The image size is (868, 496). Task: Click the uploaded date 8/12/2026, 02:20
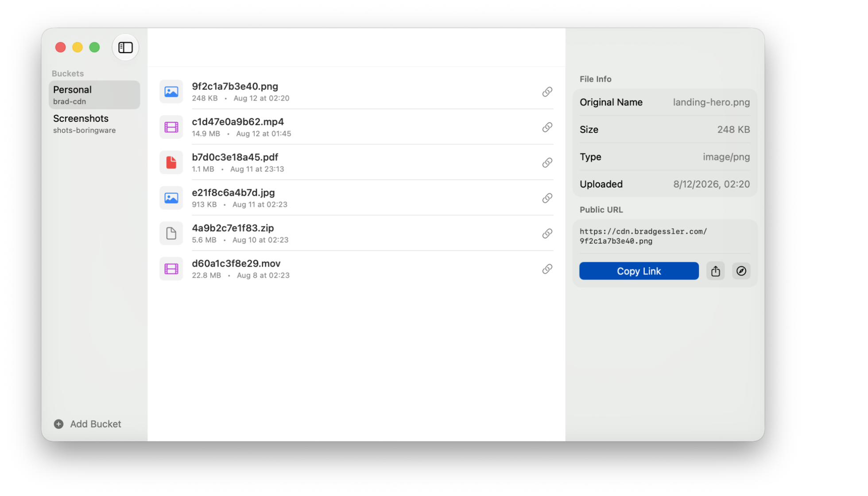click(711, 184)
